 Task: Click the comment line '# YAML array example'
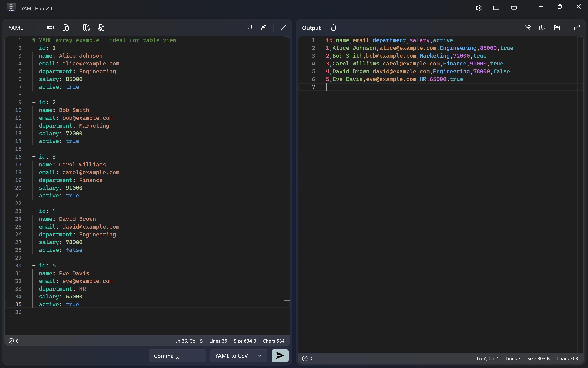(104, 40)
